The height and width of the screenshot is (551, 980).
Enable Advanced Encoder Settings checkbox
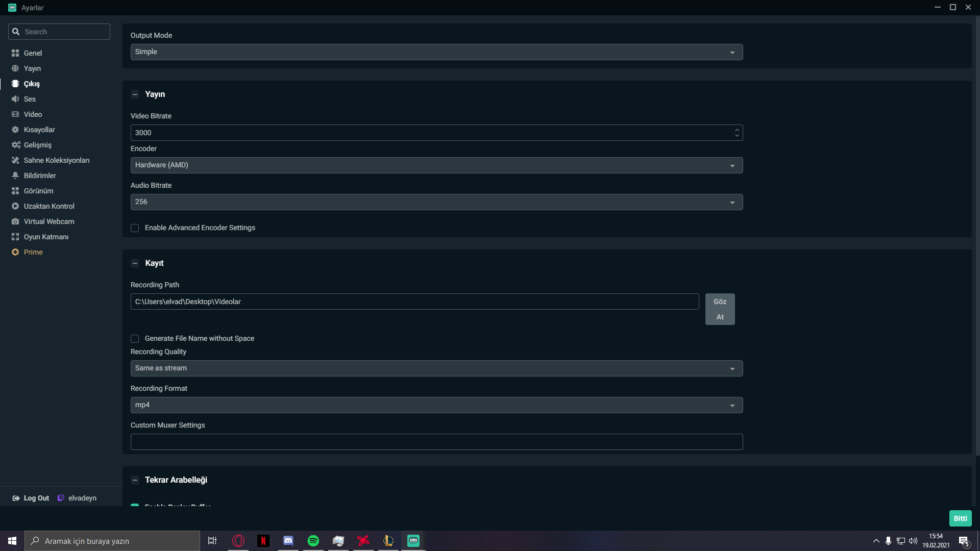pos(135,228)
